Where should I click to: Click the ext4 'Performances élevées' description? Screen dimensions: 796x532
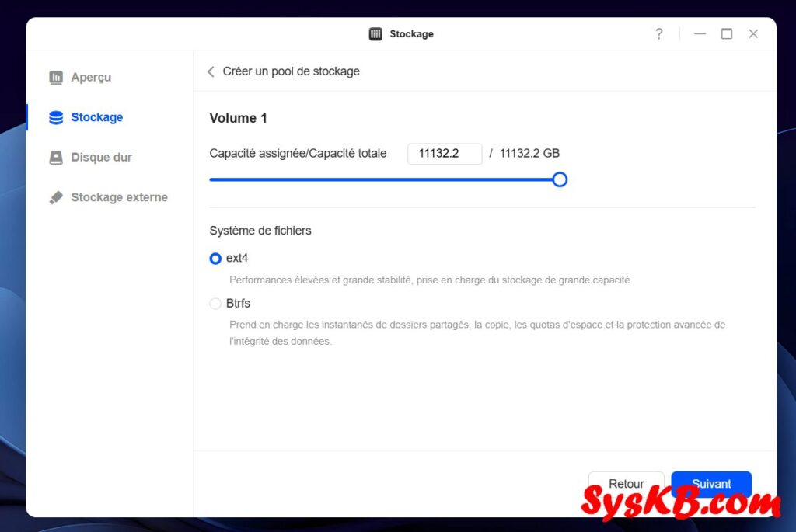point(429,280)
